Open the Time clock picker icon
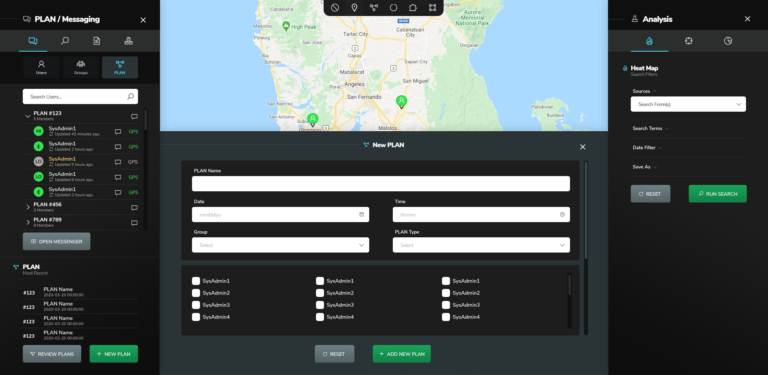The height and width of the screenshot is (375, 768). point(562,214)
